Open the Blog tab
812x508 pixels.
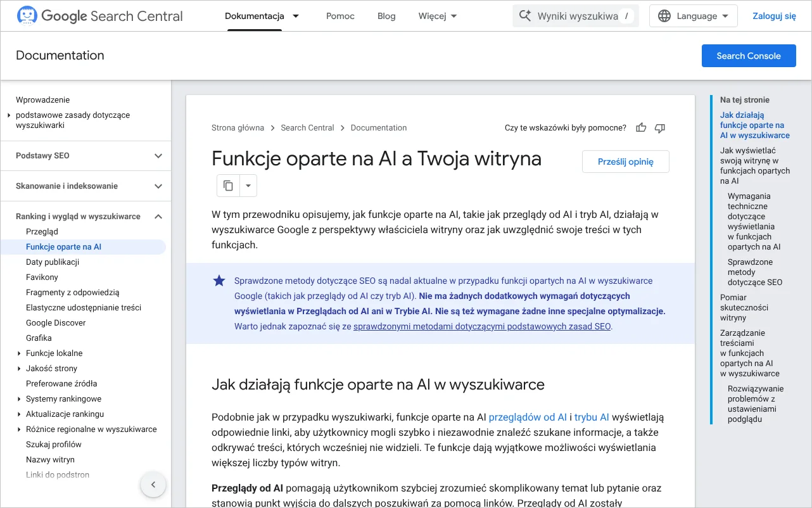[386, 16]
